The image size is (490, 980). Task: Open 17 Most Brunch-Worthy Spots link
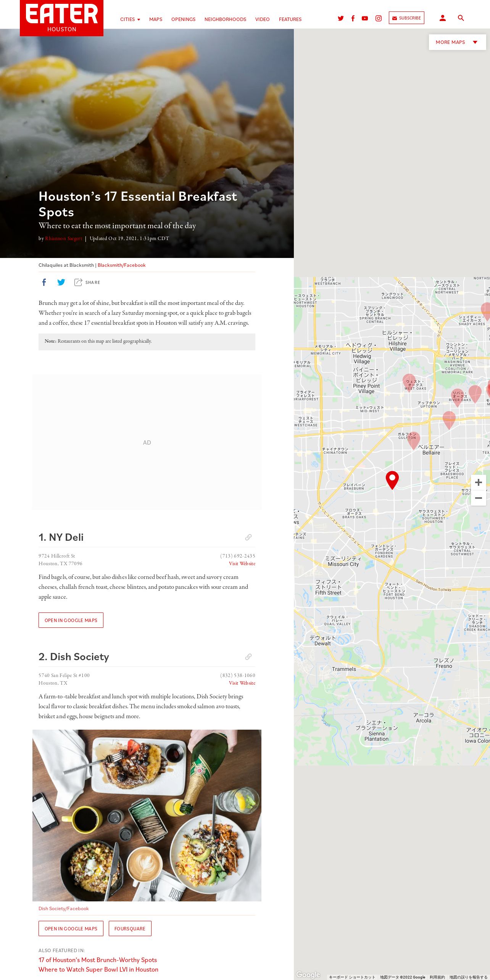tap(98, 960)
